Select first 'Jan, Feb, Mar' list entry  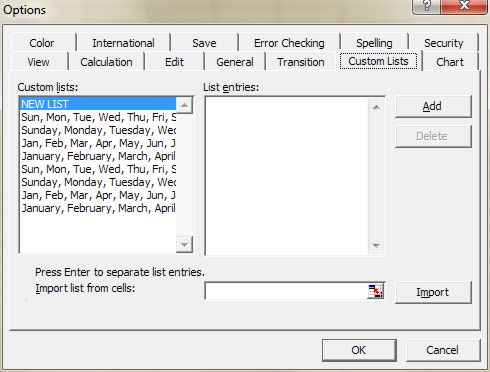click(x=98, y=143)
